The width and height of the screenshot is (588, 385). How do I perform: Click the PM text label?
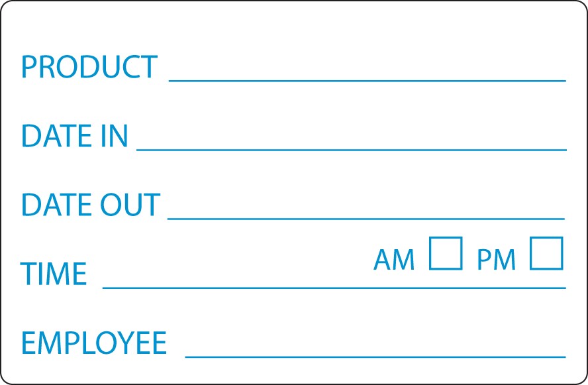pos(496,260)
